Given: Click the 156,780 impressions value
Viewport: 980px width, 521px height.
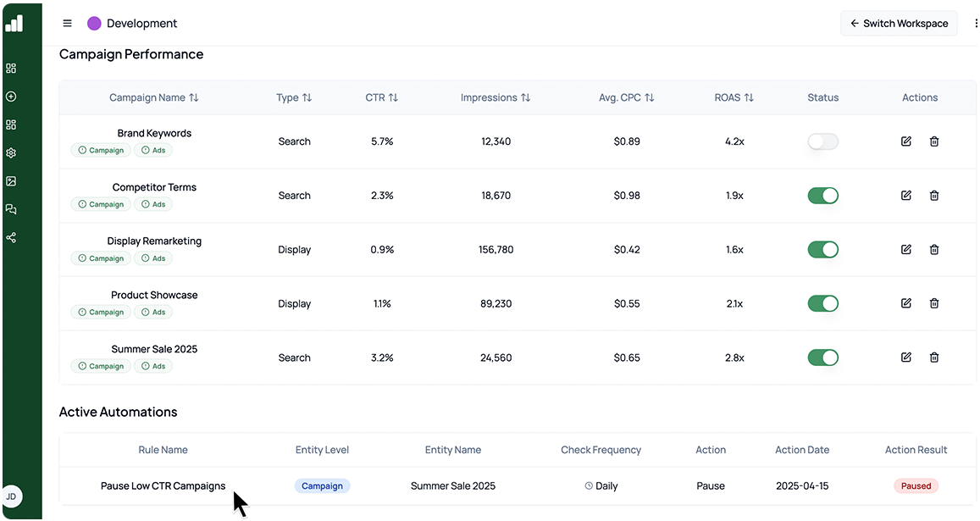Looking at the screenshot, I should click(x=496, y=250).
